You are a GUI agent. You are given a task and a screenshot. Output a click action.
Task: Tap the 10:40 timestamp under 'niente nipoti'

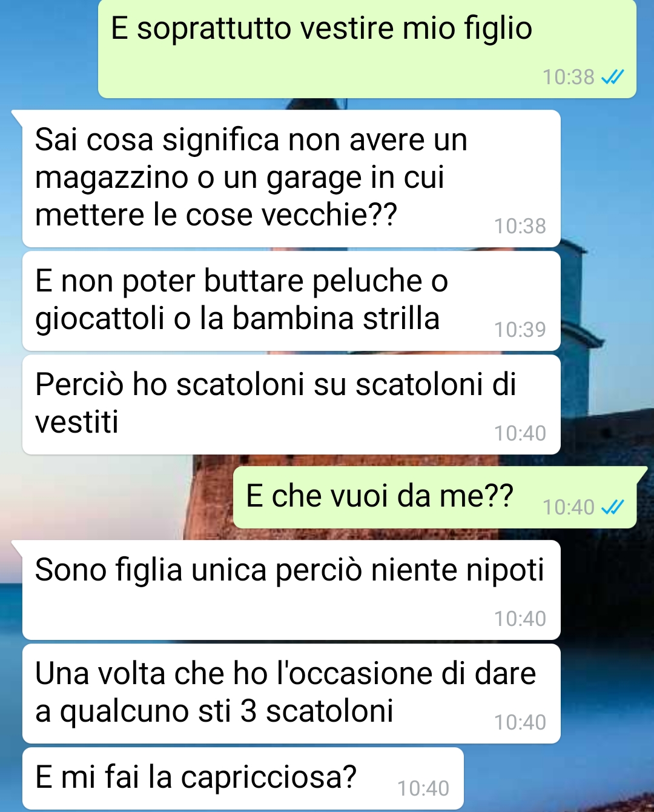(x=520, y=619)
